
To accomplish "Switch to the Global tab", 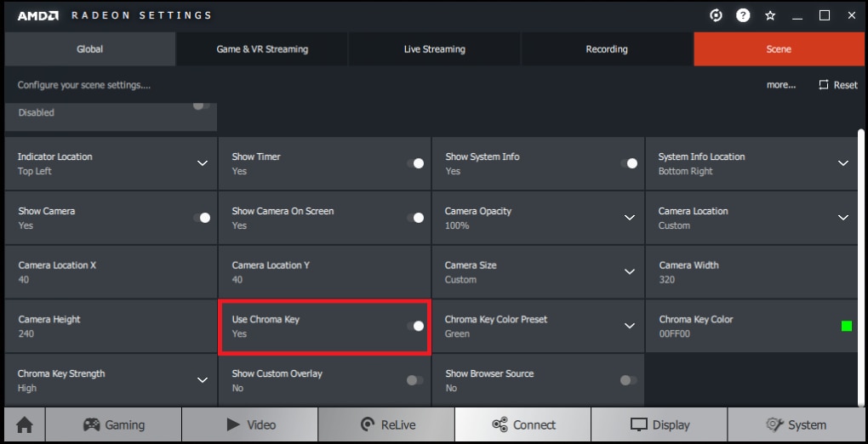I will tap(89, 48).
